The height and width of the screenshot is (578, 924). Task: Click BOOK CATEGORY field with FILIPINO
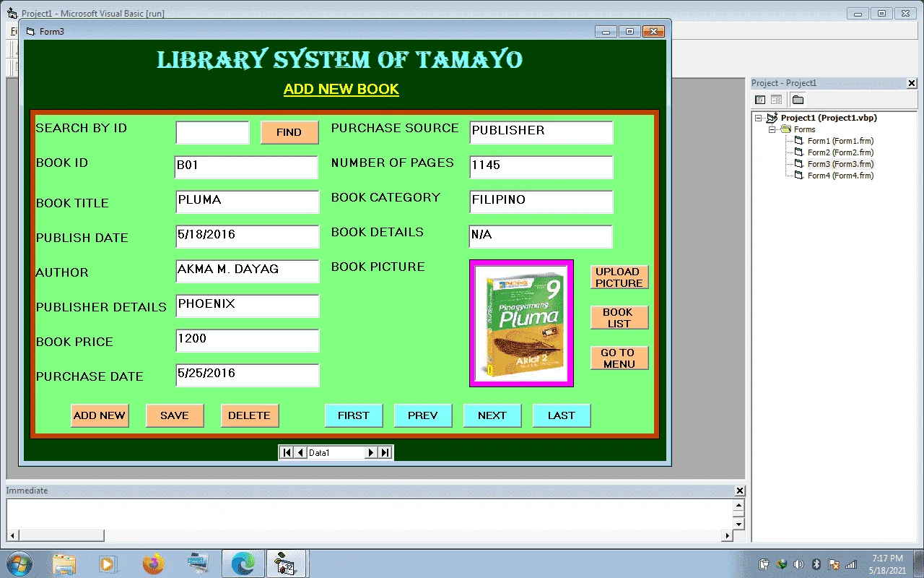(541, 202)
